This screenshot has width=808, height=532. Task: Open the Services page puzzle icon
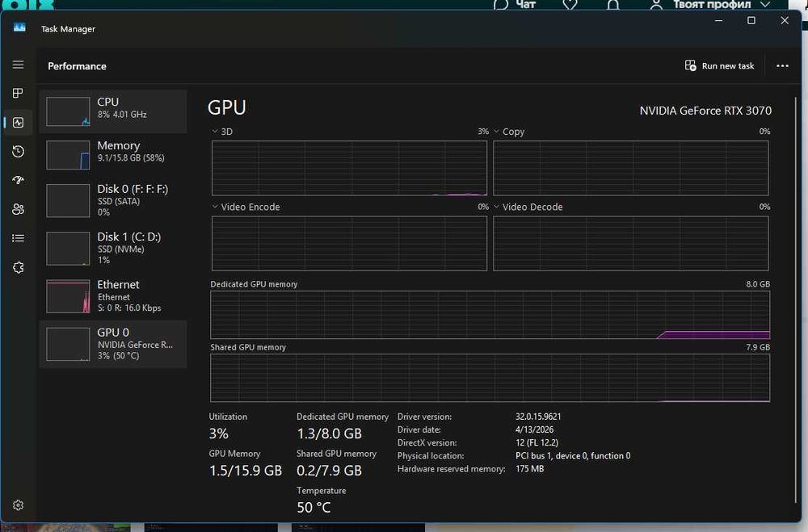pos(18,267)
